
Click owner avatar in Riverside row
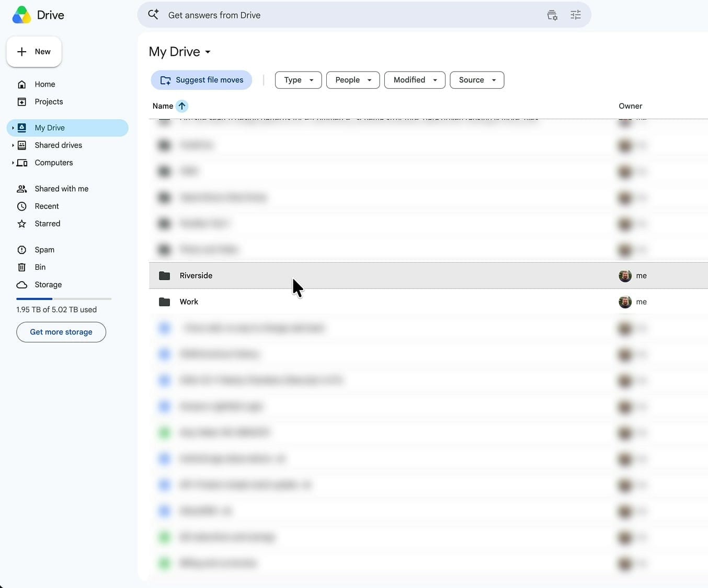pyautogui.click(x=625, y=275)
